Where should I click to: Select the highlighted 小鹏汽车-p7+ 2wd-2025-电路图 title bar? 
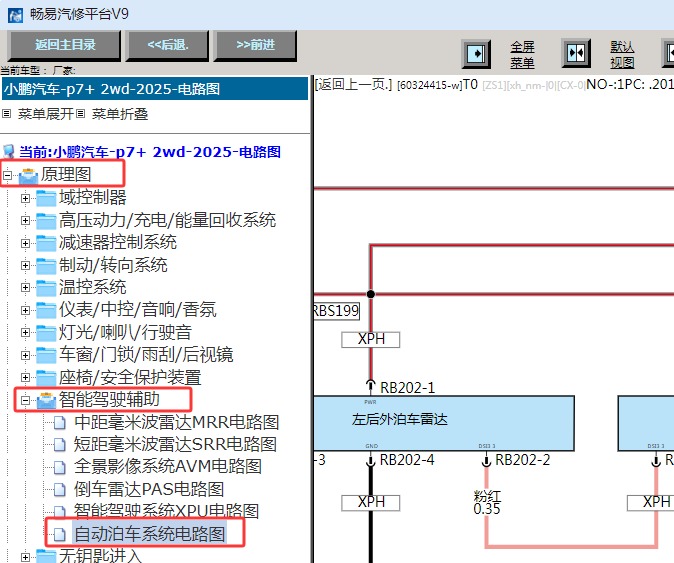155,89
